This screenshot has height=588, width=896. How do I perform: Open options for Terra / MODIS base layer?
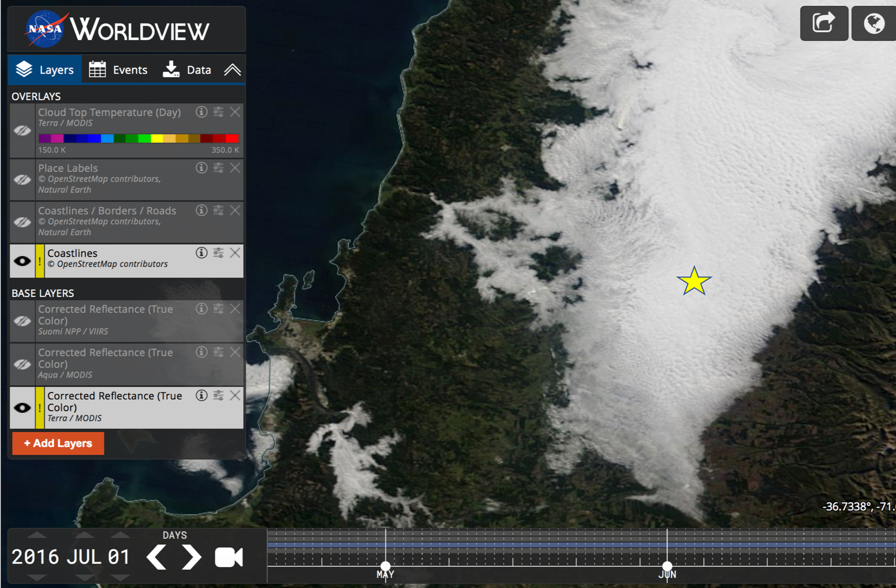219,395
